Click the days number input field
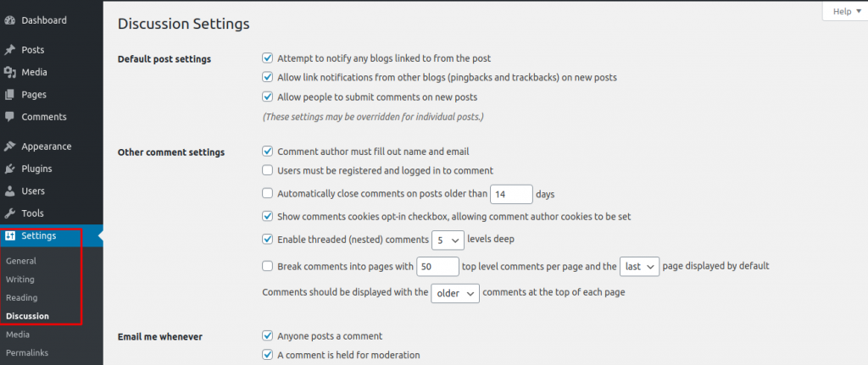This screenshot has height=365, width=868. pos(511,194)
